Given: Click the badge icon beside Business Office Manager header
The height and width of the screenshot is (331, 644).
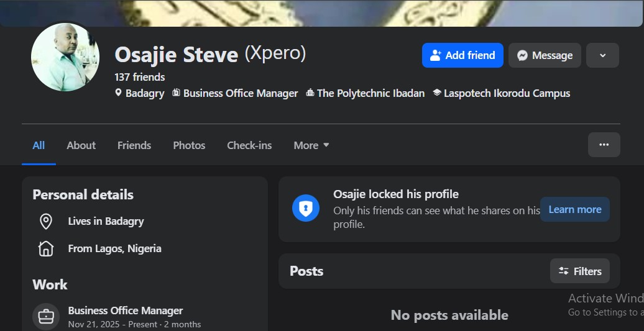Looking at the screenshot, I should (x=176, y=93).
